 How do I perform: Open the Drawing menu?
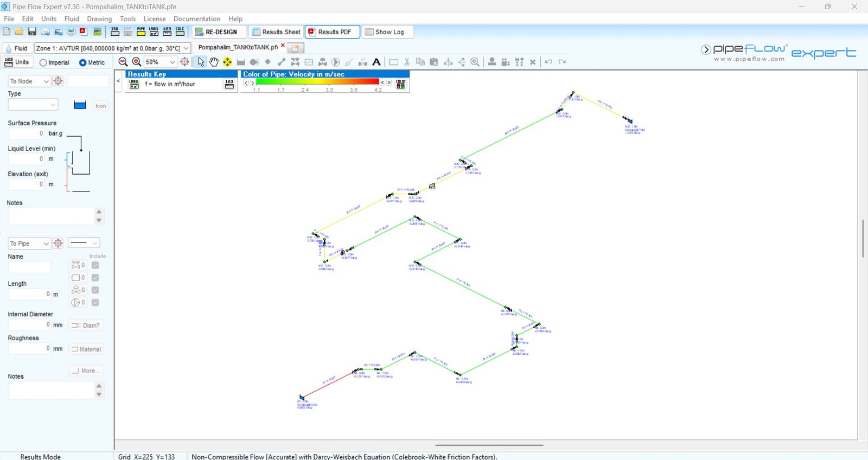(x=99, y=18)
